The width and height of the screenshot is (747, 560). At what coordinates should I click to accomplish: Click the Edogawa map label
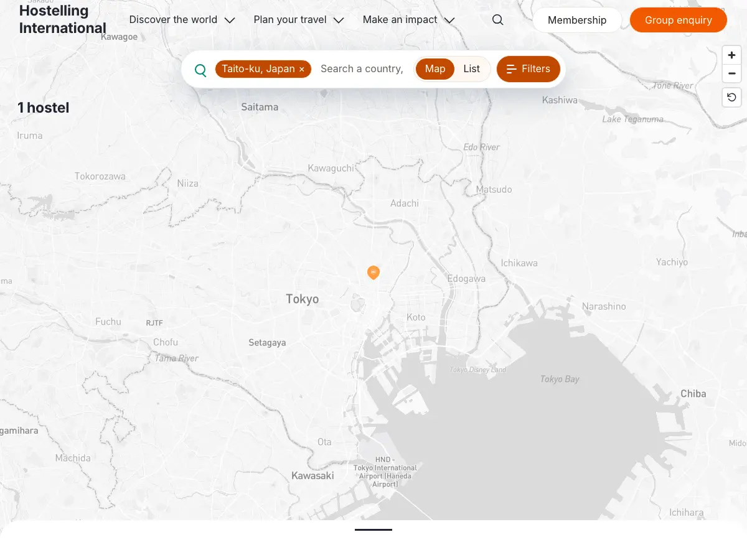(466, 279)
